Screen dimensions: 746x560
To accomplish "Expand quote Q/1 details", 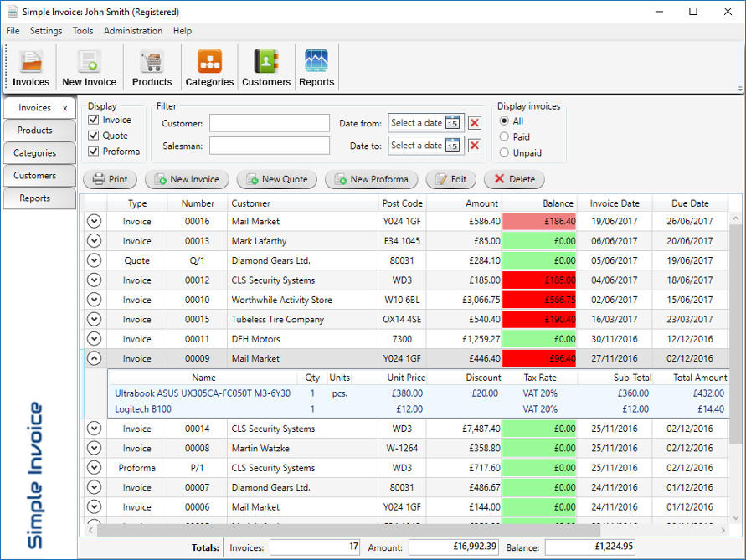I will click(x=95, y=260).
